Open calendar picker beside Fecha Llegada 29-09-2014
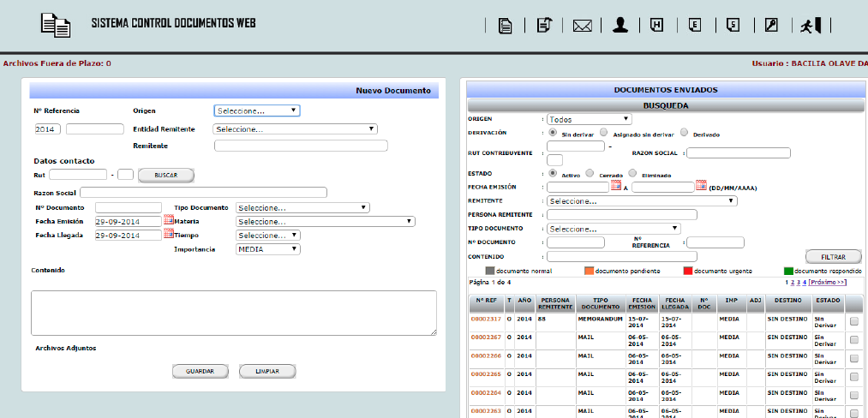 pyautogui.click(x=169, y=234)
